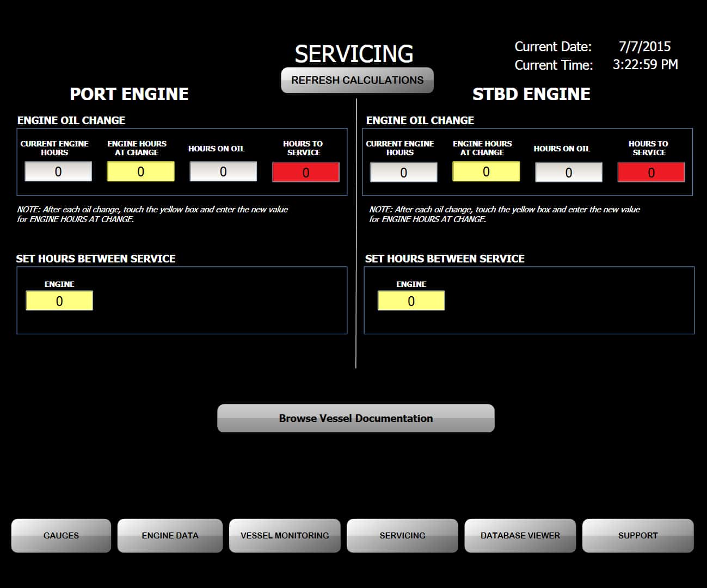Touch the port ENGINE HOURS AT CHANGE yellow box

click(140, 171)
